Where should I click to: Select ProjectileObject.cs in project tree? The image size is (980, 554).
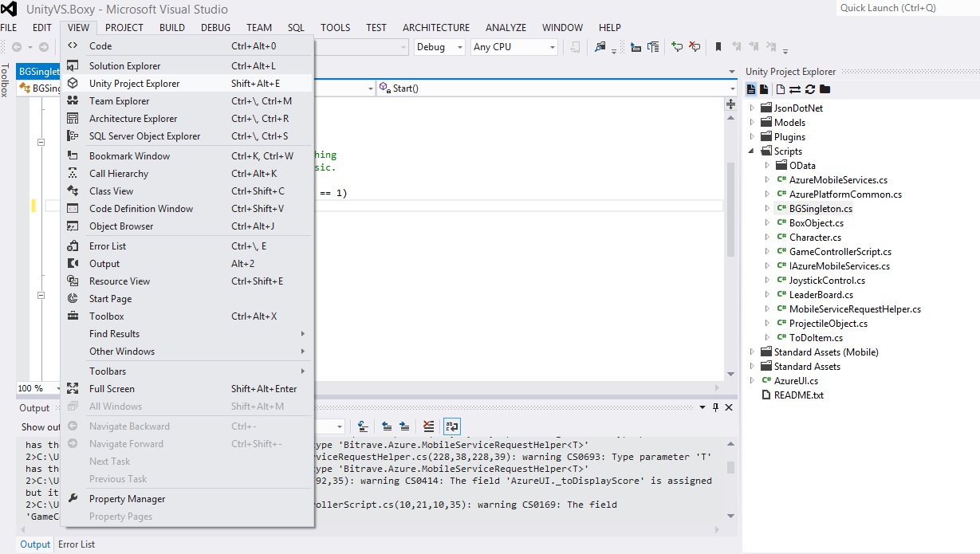tap(828, 324)
